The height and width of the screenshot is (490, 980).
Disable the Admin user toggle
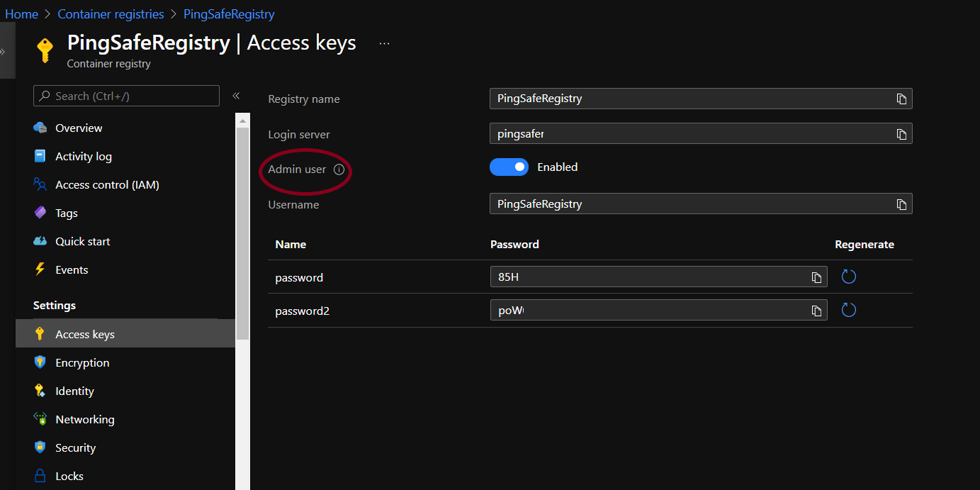coord(509,167)
